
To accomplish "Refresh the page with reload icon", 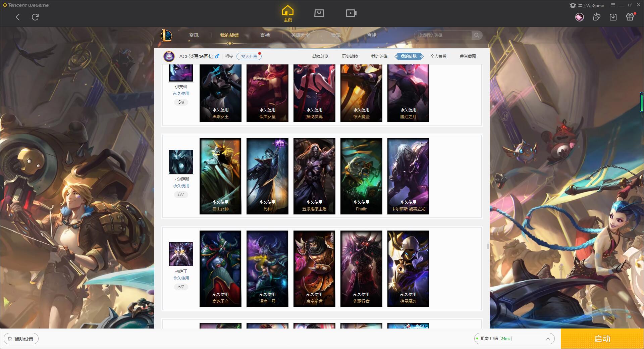I will pyautogui.click(x=35, y=17).
